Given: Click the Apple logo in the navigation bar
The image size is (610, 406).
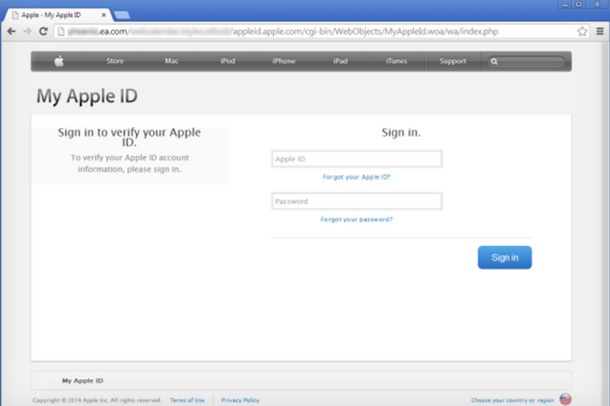Looking at the screenshot, I should [58, 61].
